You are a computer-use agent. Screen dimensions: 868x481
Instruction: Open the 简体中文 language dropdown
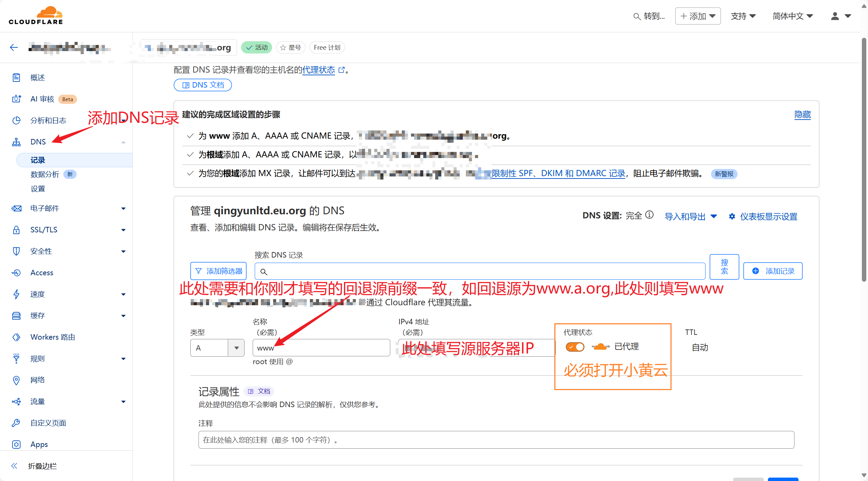[793, 16]
